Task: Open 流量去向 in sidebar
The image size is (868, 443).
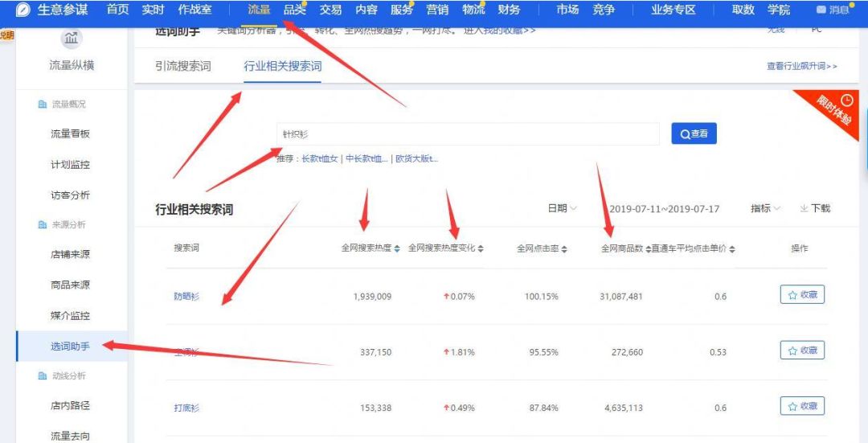Action: click(x=70, y=436)
